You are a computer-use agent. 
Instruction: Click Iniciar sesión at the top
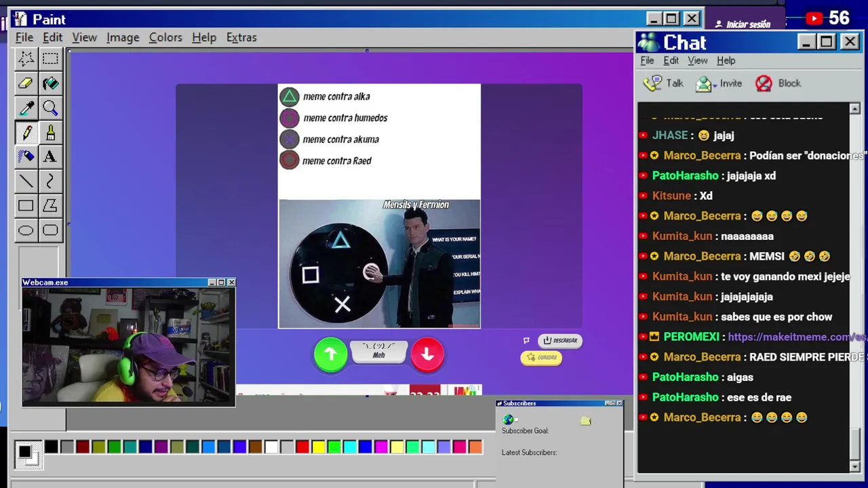[x=743, y=24]
